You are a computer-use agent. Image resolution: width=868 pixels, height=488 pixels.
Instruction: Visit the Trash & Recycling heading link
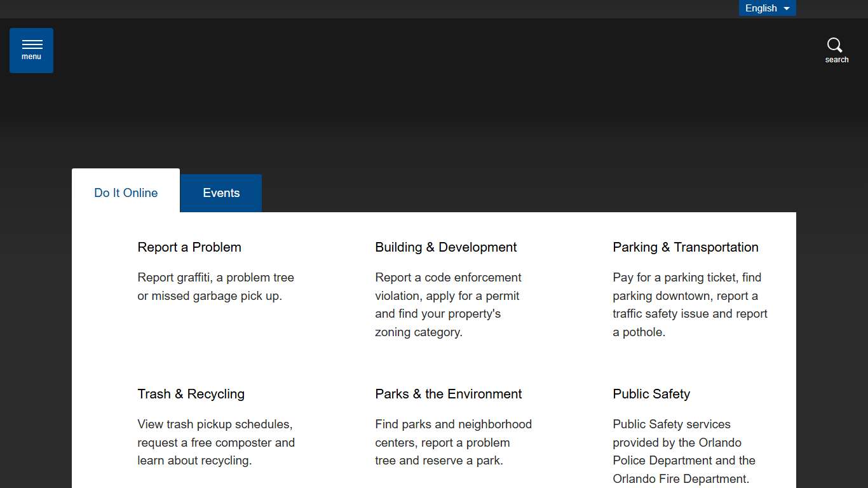pyautogui.click(x=191, y=394)
